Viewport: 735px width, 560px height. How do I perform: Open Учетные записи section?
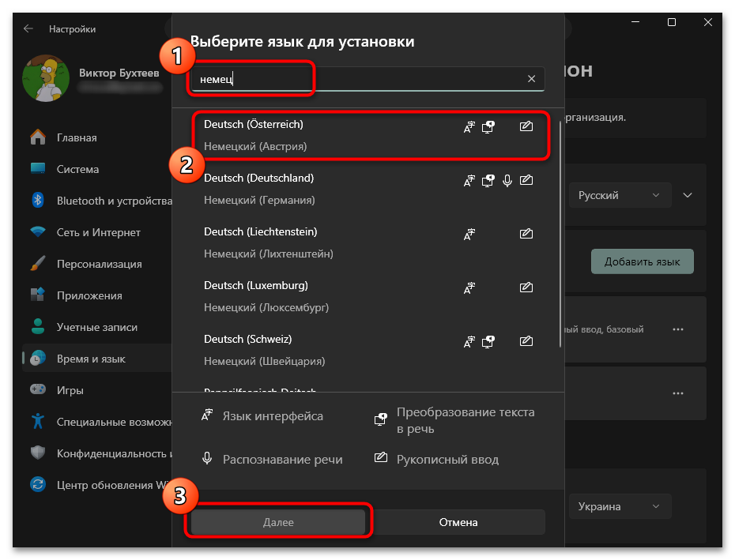(97, 327)
